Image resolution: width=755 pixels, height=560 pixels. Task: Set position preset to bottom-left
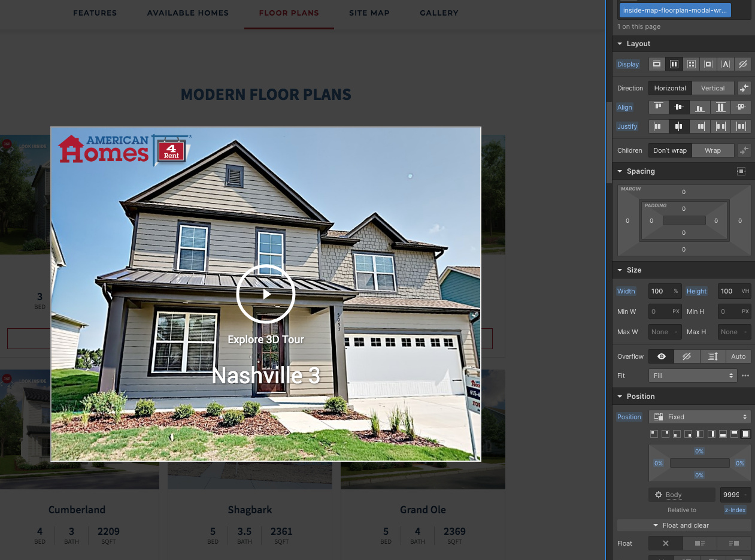(677, 434)
